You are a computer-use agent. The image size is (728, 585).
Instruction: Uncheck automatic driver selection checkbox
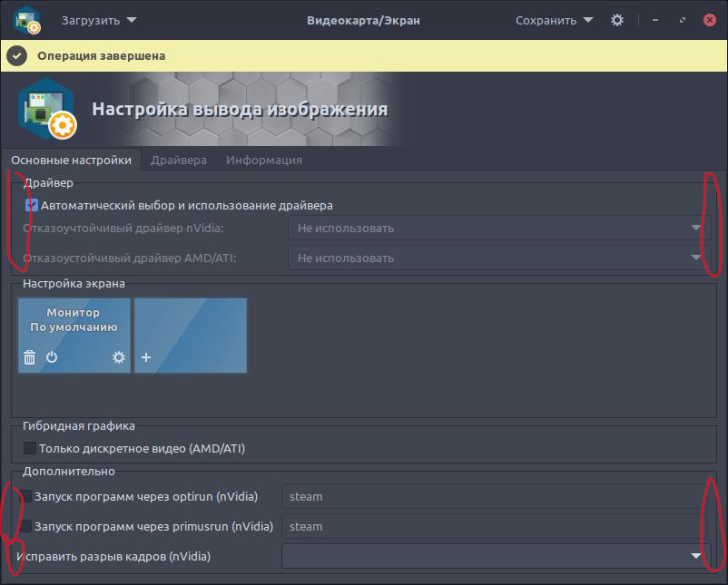(x=32, y=206)
